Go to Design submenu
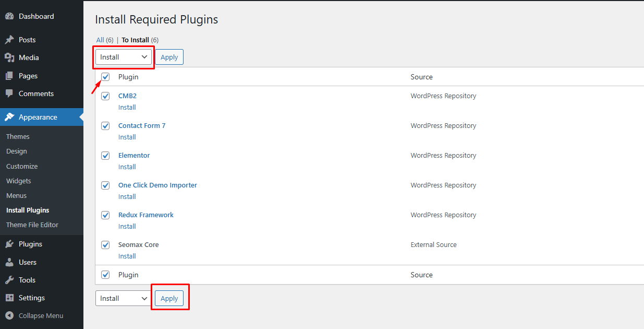The height and width of the screenshot is (329, 644). 17,151
